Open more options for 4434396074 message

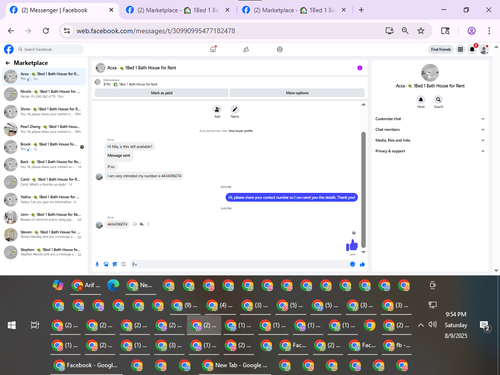[148, 224]
